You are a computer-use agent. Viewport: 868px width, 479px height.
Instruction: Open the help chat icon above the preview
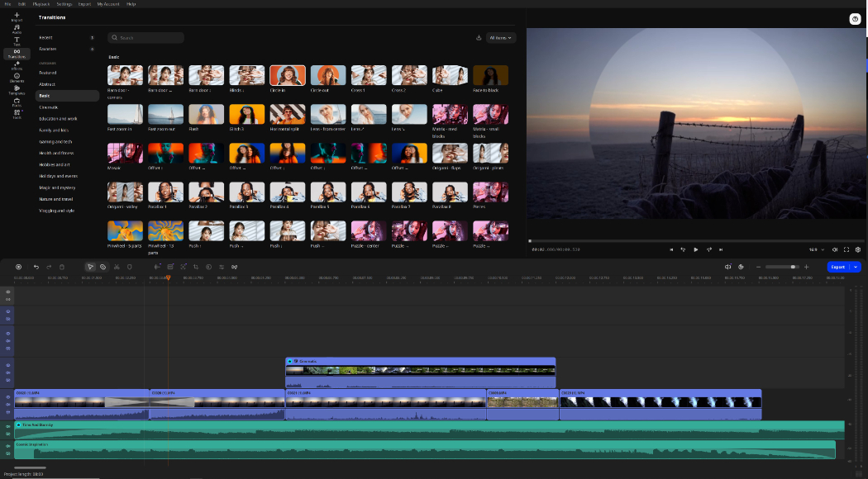(855, 19)
